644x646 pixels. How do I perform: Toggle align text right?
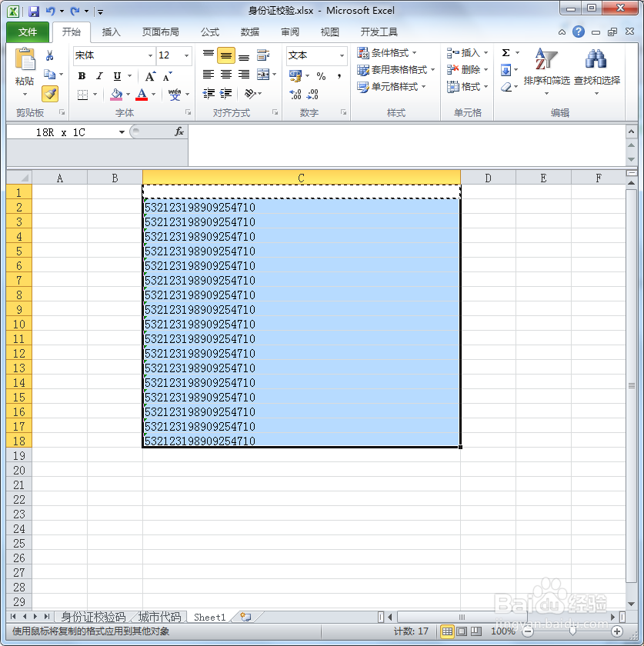(x=244, y=74)
